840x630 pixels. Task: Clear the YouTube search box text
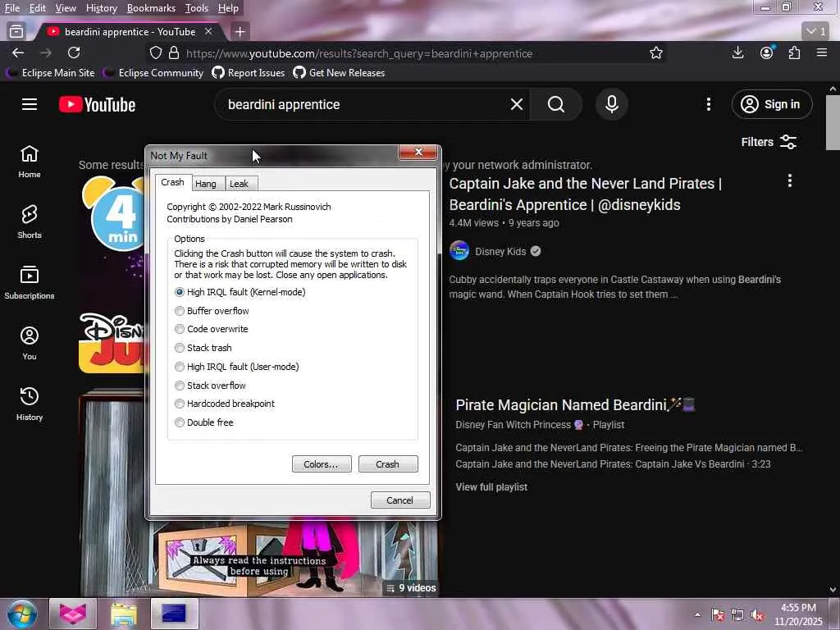coord(517,104)
